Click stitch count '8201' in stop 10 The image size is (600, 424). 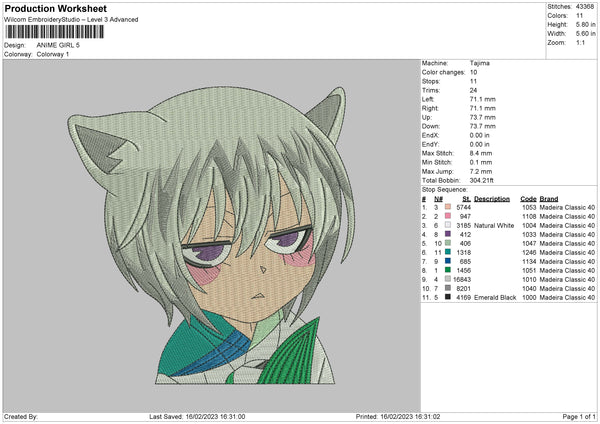[x=463, y=289]
